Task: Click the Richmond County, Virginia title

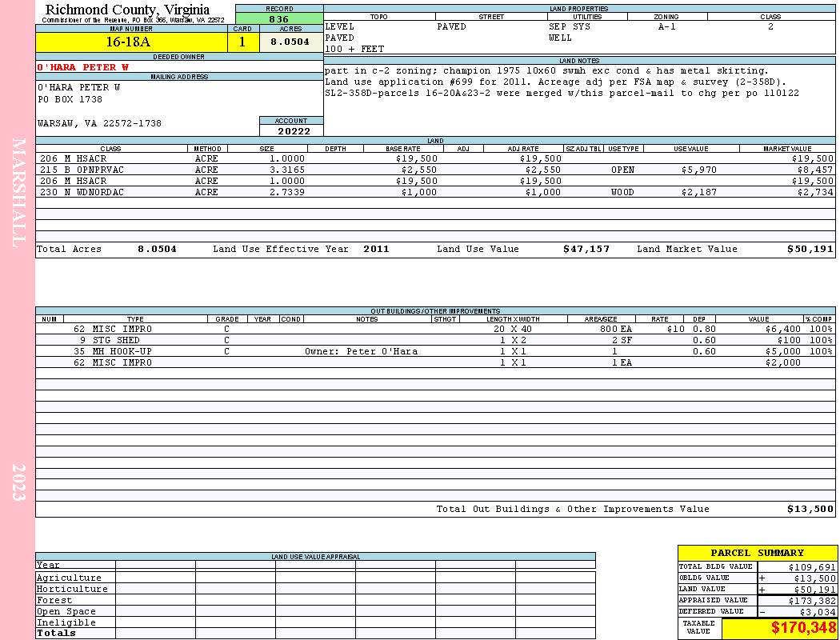Action: point(127,10)
